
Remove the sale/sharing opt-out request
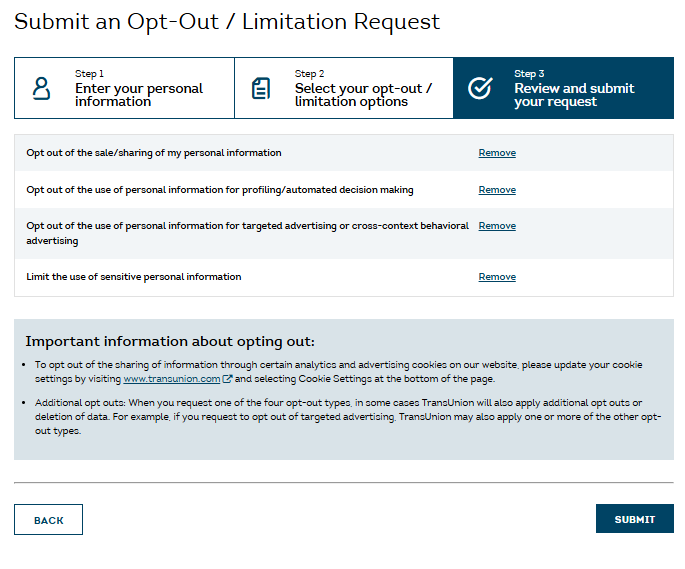click(x=497, y=154)
